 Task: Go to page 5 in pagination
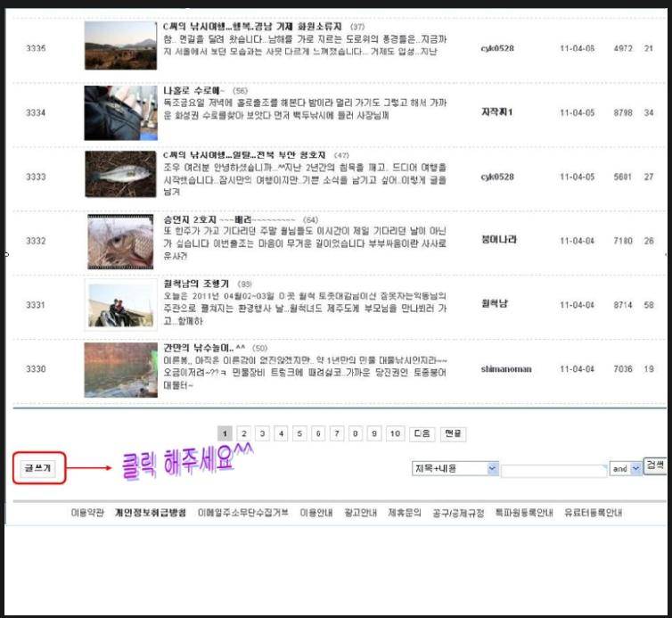pos(299,433)
